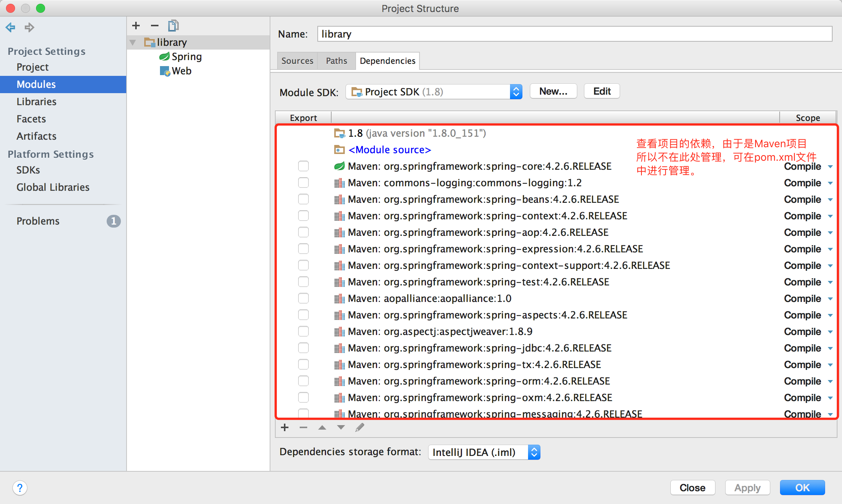Open the Dependencies storage format dropdown
The width and height of the screenshot is (842, 504).
click(x=484, y=452)
